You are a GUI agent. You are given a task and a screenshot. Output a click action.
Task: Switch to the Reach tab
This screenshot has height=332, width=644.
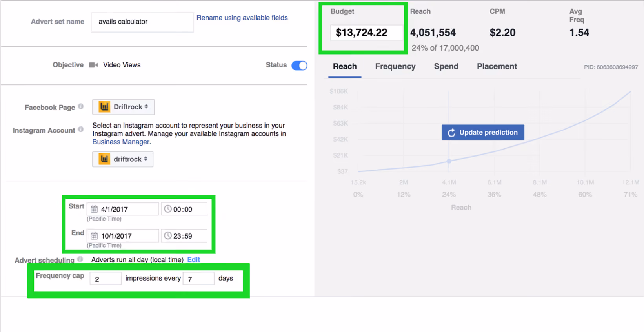click(x=345, y=66)
